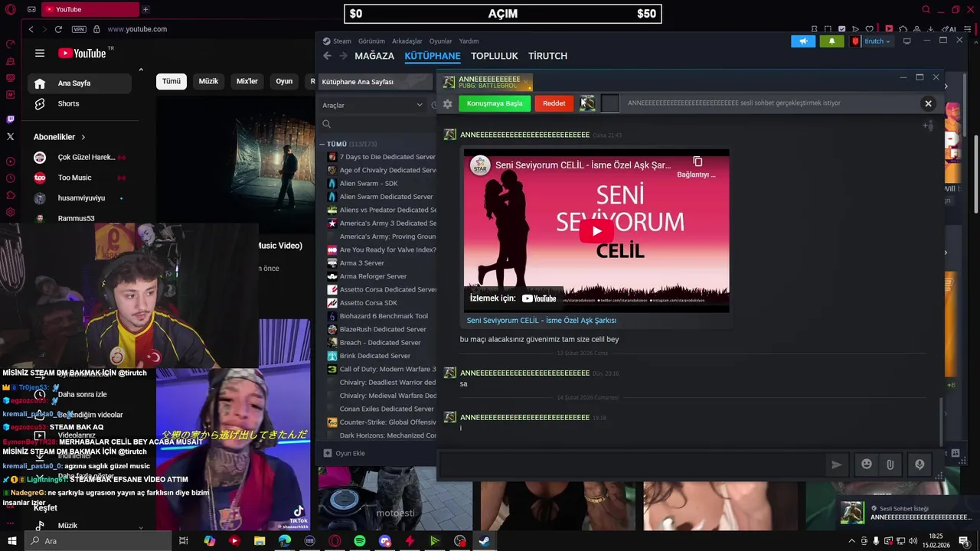Search Steam library magnifier icon
Viewport: 980px width, 551px height.
pyautogui.click(x=326, y=124)
